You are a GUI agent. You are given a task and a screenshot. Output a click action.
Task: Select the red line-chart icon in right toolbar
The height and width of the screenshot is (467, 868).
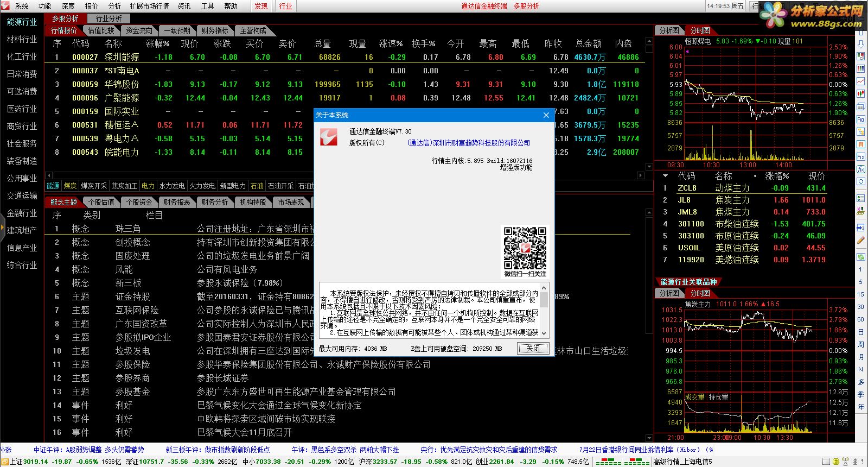coord(861,81)
